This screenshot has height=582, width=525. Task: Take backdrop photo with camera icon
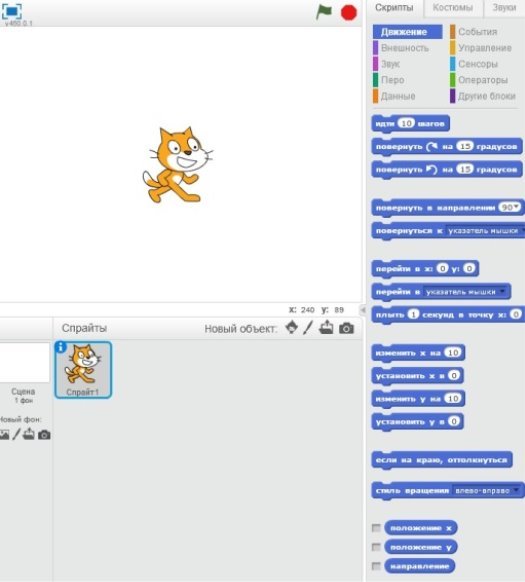pos(44,435)
